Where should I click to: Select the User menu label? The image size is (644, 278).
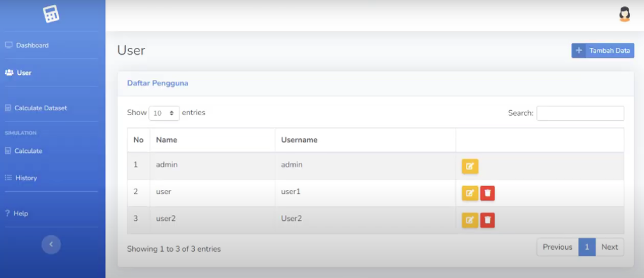click(25, 73)
